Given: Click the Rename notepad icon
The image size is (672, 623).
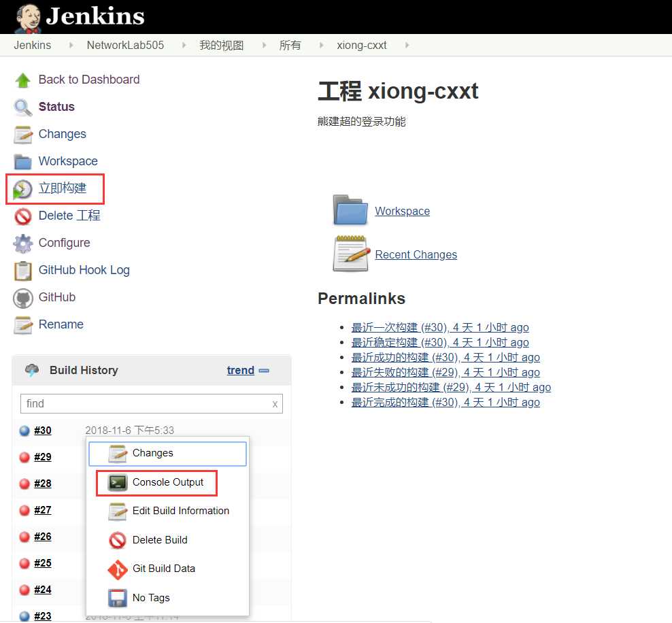Looking at the screenshot, I should click(x=22, y=325).
